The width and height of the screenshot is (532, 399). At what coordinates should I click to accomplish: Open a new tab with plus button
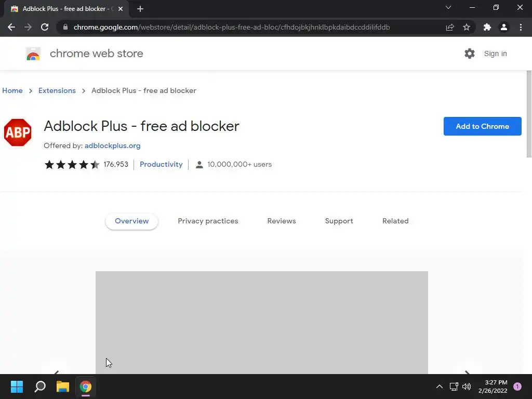coord(140,9)
